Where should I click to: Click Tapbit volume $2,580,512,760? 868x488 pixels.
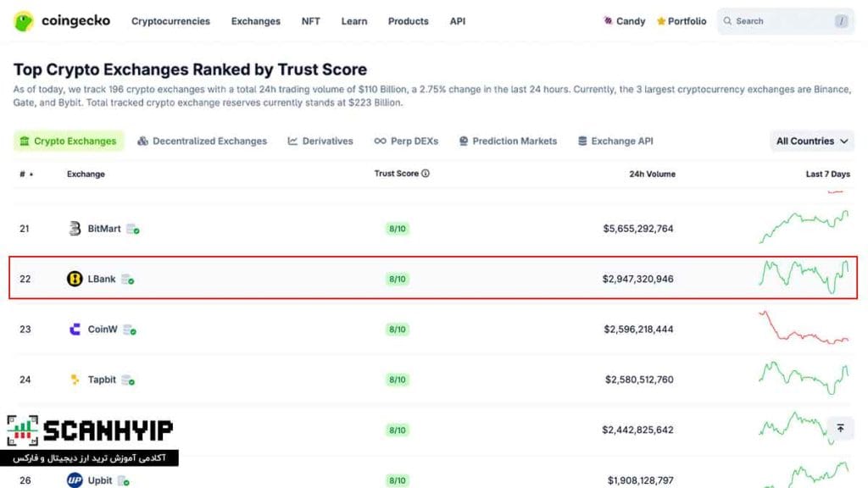click(639, 380)
